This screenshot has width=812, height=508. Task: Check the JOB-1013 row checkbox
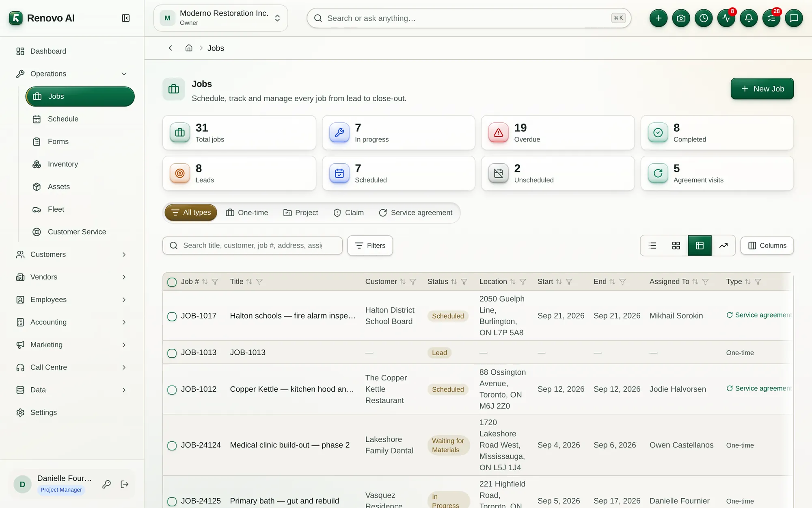tap(172, 353)
